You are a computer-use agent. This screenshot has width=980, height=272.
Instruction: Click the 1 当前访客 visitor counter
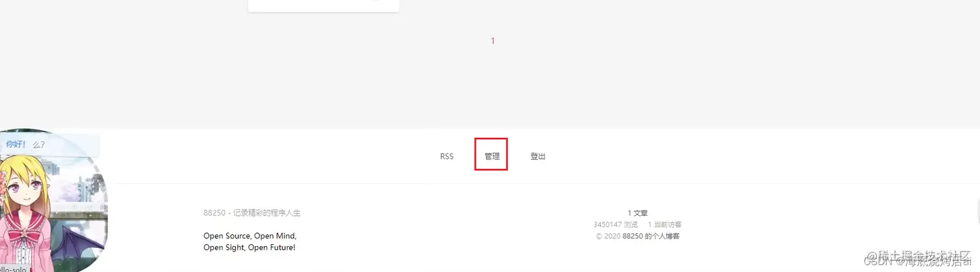(664, 224)
